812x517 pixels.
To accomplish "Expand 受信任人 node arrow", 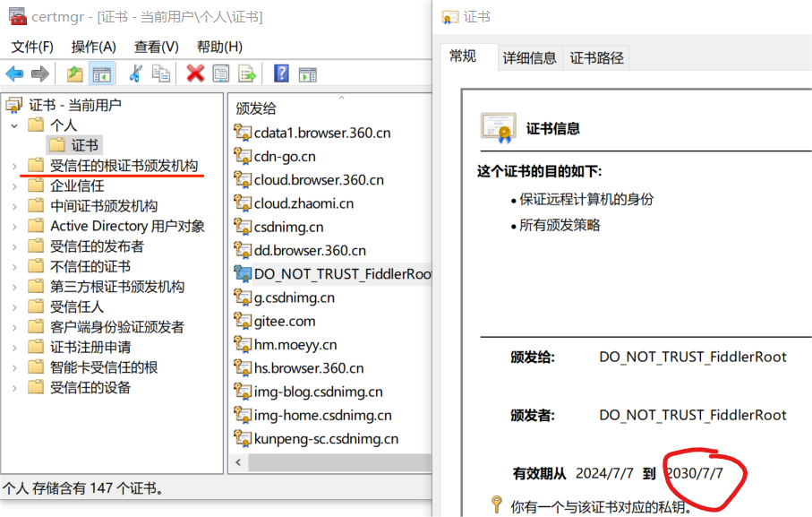I will [14, 307].
